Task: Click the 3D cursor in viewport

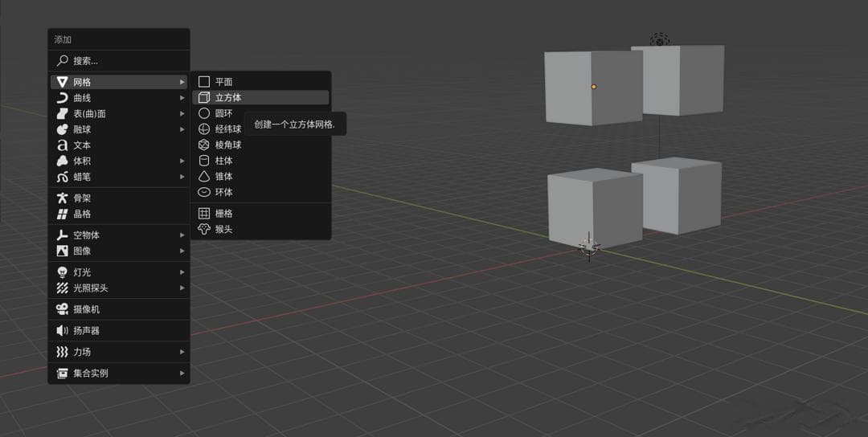Action: pyautogui.click(x=588, y=247)
